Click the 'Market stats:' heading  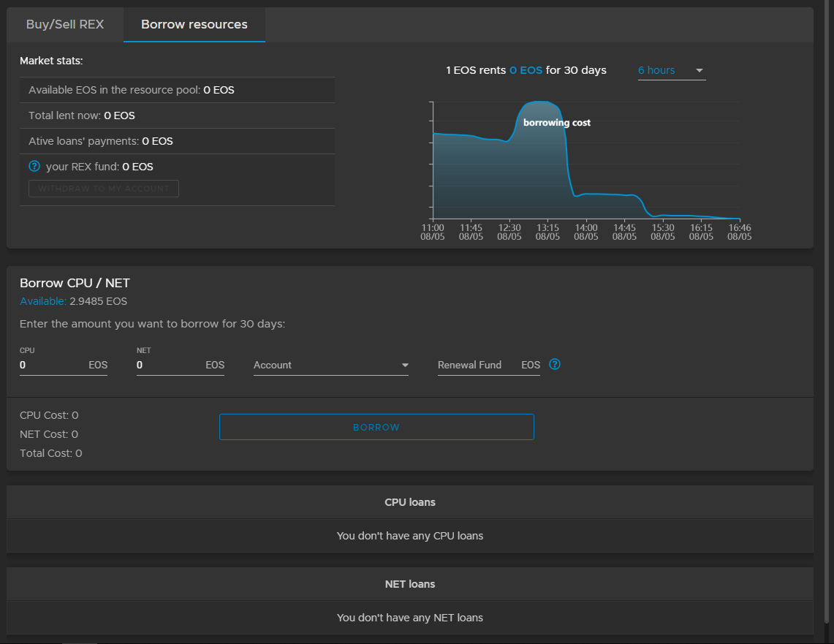51,61
